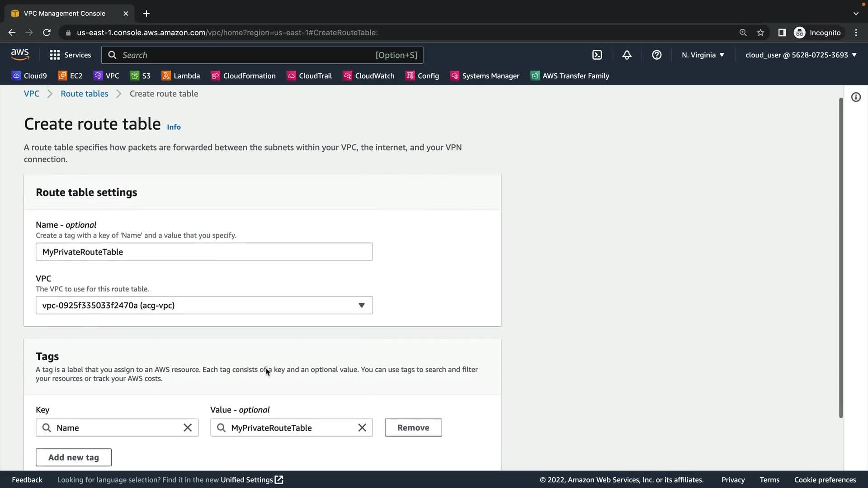
Task: Open the info panel icon on the right edge
Action: (x=856, y=97)
